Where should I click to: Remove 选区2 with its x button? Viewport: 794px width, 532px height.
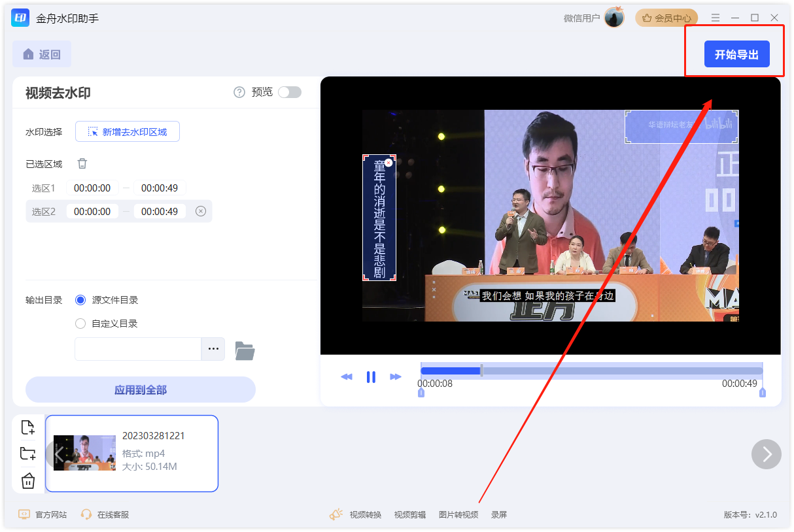[200, 211]
